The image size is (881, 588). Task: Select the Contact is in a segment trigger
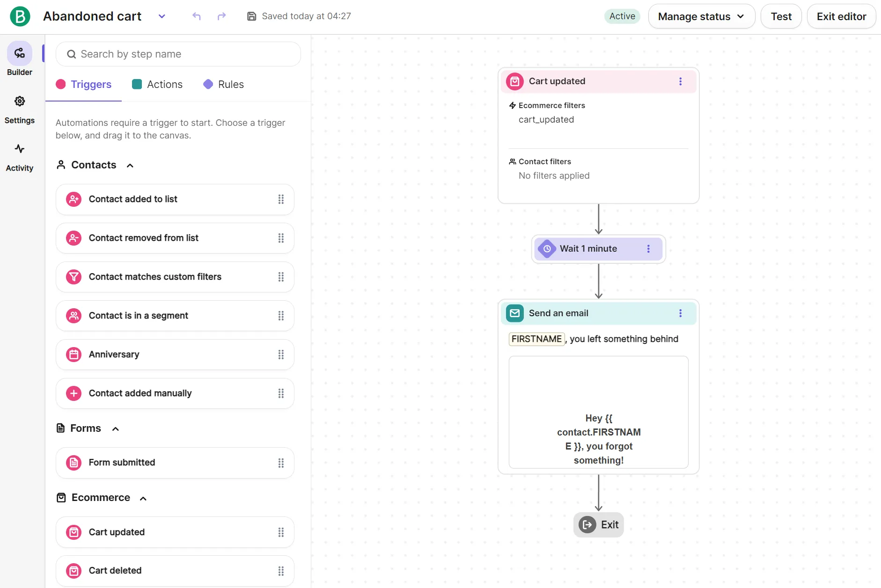pyautogui.click(x=175, y=316)
